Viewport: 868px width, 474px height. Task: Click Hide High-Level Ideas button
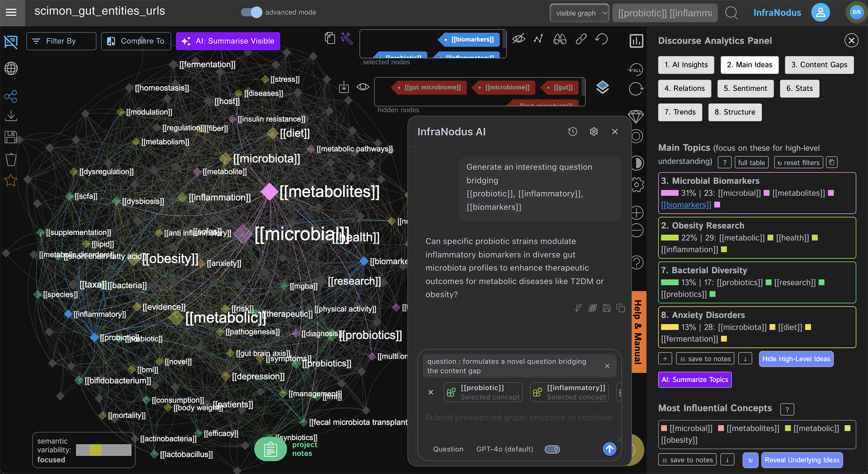click(796, 359)
